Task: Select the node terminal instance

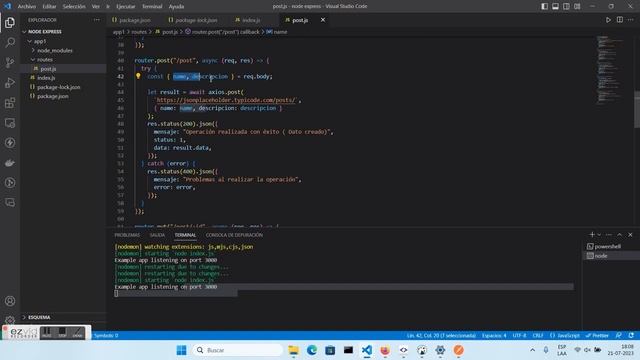Action: pos(611,256)
